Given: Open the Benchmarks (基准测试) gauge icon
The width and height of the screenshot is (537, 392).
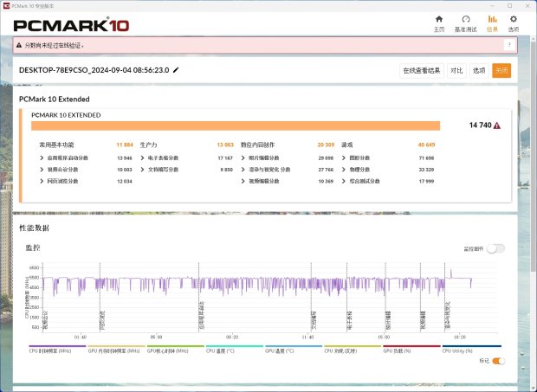Looking at the screenshot, I should [466, 19].
